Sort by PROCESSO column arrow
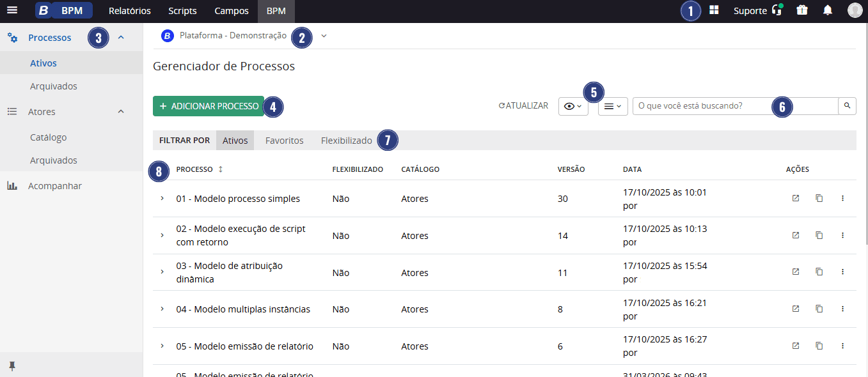 221,169
